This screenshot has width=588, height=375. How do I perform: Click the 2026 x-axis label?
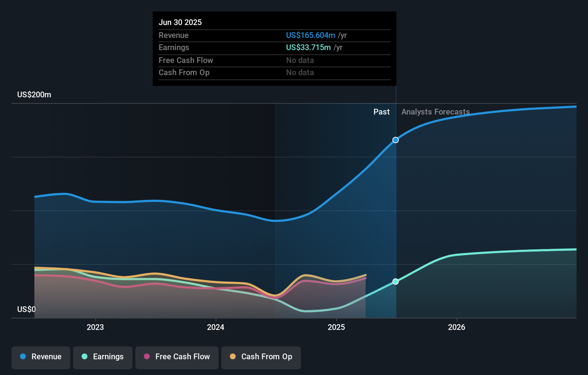[457, 327]
